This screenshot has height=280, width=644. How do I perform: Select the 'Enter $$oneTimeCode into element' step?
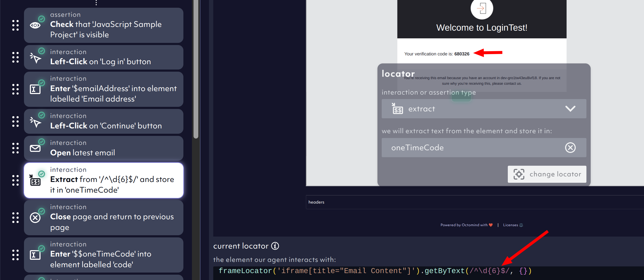pos(104,255)
